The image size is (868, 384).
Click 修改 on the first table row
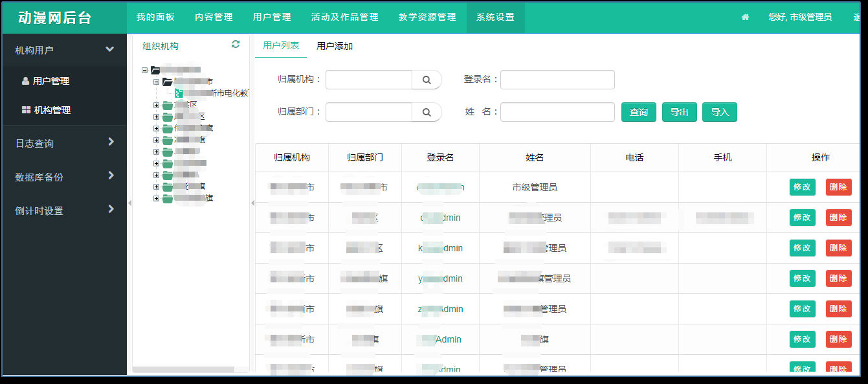coord(802,187)
